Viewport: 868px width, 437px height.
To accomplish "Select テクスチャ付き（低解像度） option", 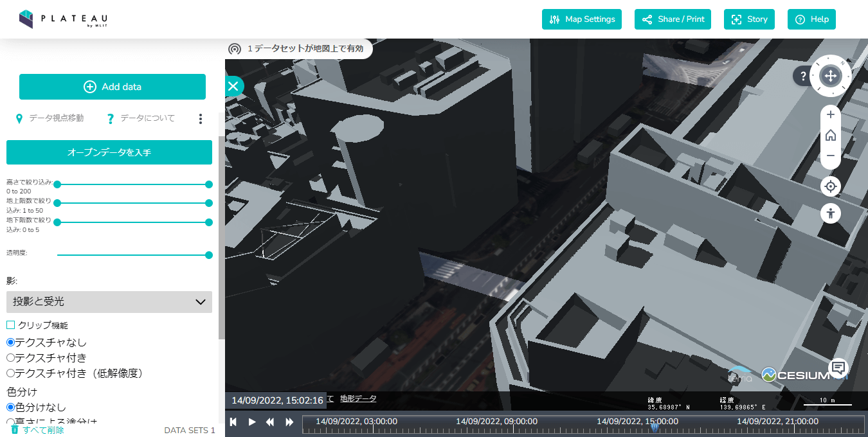I will point(9,373).
